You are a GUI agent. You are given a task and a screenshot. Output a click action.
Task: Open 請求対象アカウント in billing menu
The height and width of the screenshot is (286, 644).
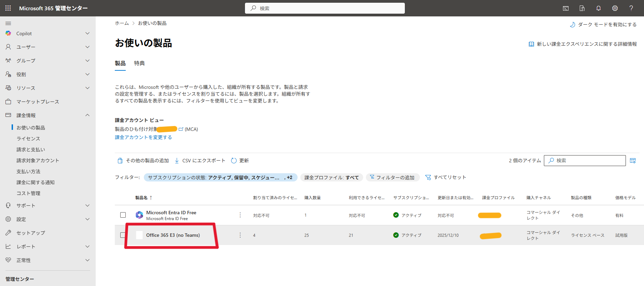pyautogui.click(x=38, y=160)
